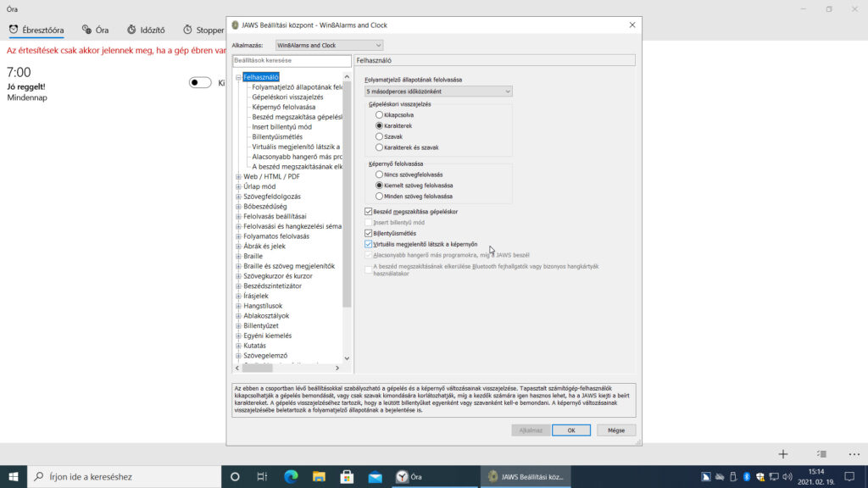Select Képernyő felolvasása in the tree
Screen dimensions: 868x488
pos(283,108)
